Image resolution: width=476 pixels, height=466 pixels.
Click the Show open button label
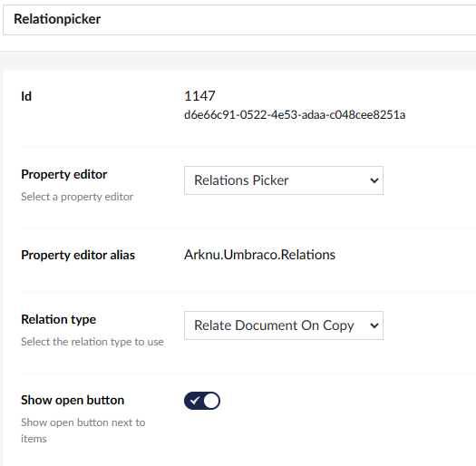click(x=73, y=400)
